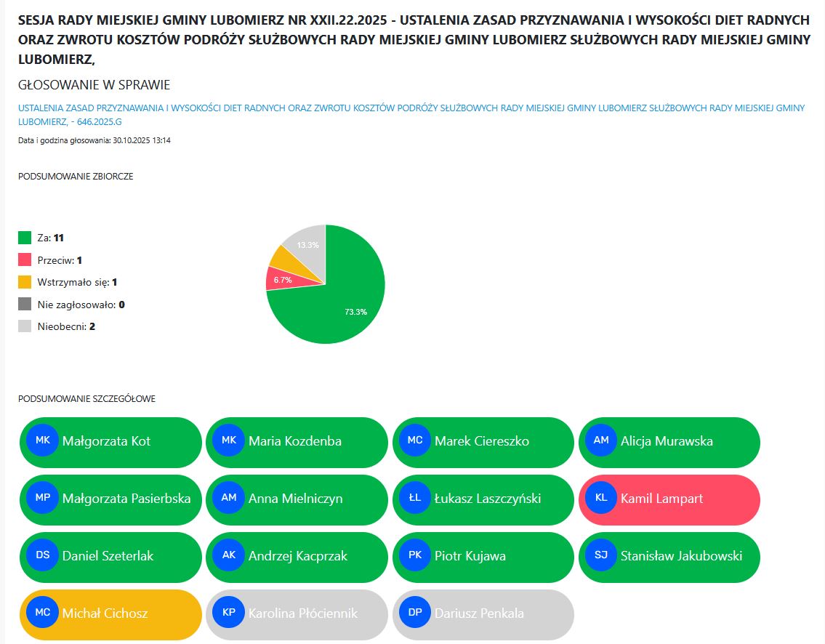The width and height of the screenshot is (825, 644).
Task: Select the Andrzej Kacprzak name label
Action: coord(298,556)
